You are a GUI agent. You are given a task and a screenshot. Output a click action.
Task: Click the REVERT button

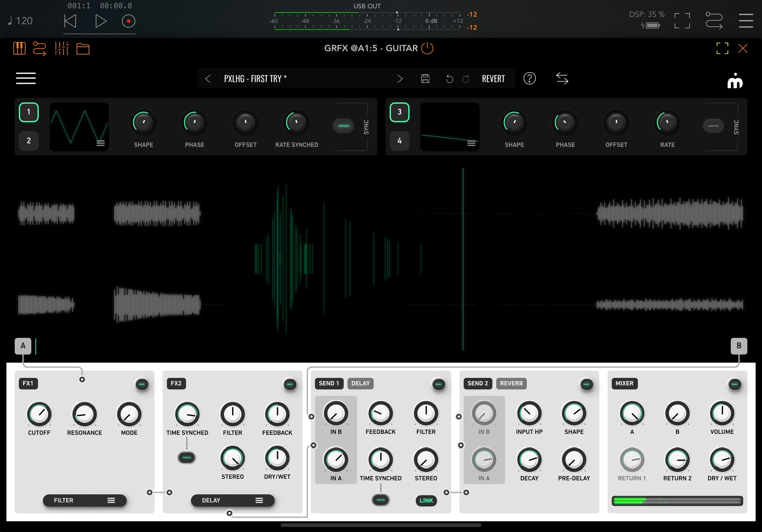493,79
